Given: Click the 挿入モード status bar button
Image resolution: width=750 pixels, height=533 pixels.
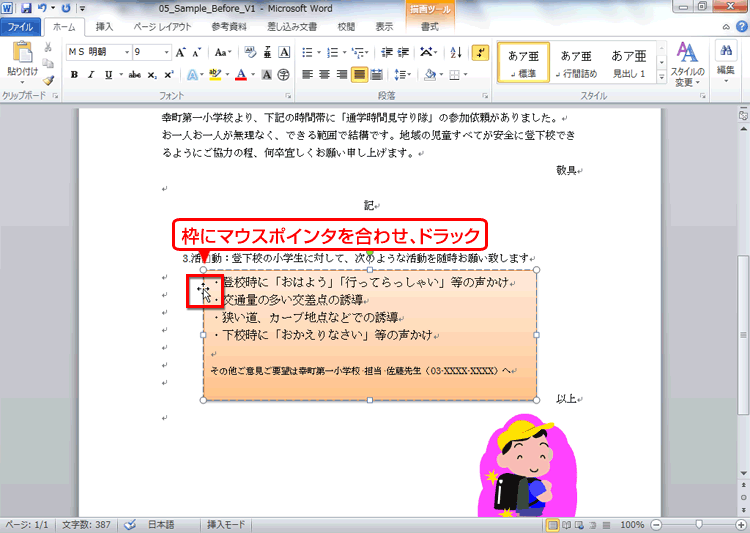Looking at the screenshot, I should coord(226,525).
